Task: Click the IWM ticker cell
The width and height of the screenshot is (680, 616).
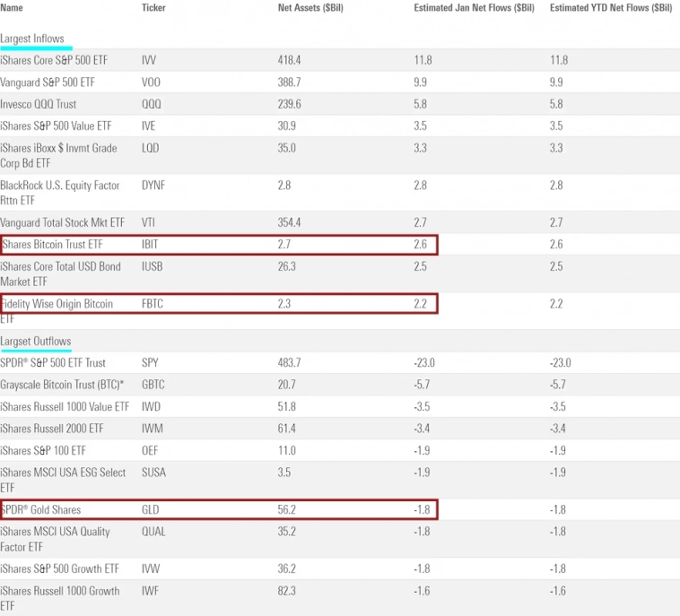Action: click(153, 429)
